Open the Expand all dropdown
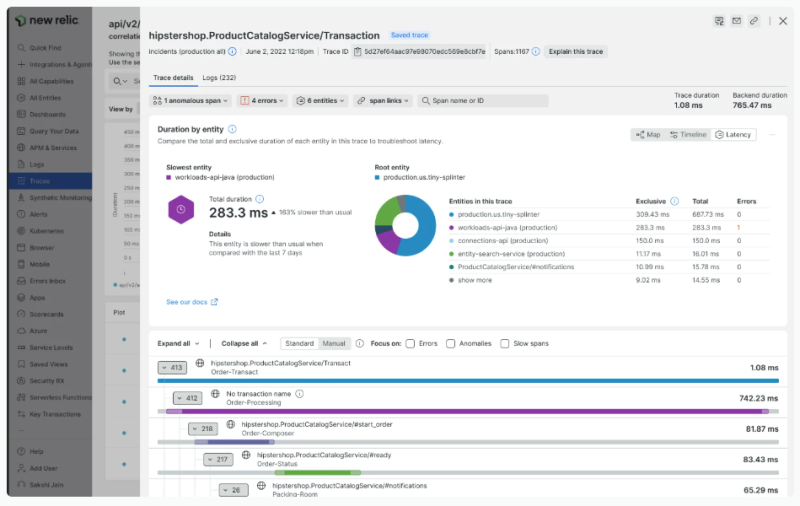The image size is (800, 506). pos(179,343)
